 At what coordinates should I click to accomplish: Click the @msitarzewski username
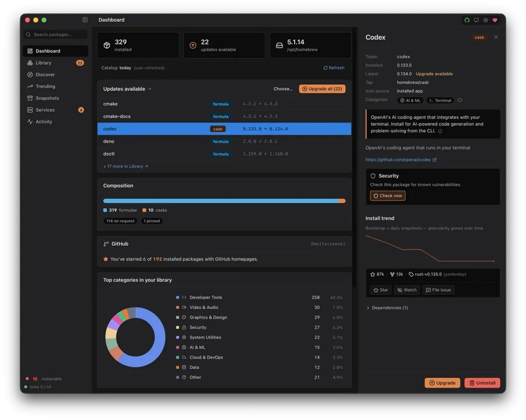click(x=328, y=244)
